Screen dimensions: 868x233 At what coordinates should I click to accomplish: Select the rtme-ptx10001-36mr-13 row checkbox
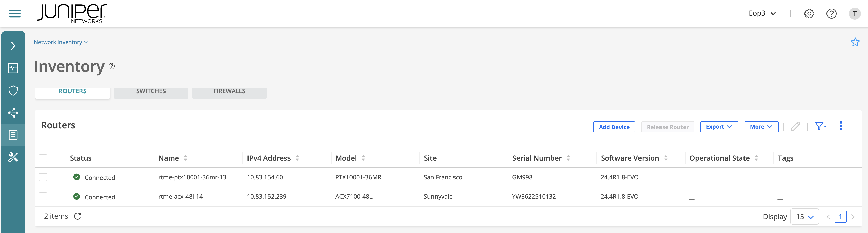coord(43,177)
